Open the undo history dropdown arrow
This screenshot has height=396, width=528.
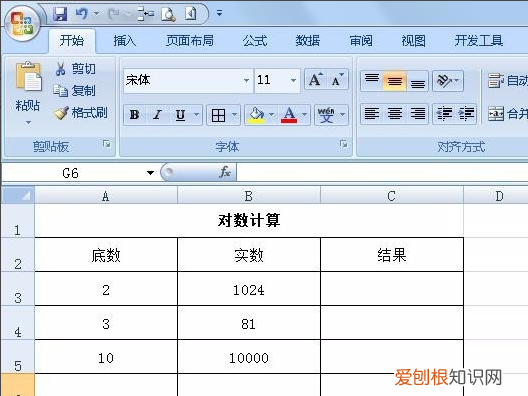[96, 14]
